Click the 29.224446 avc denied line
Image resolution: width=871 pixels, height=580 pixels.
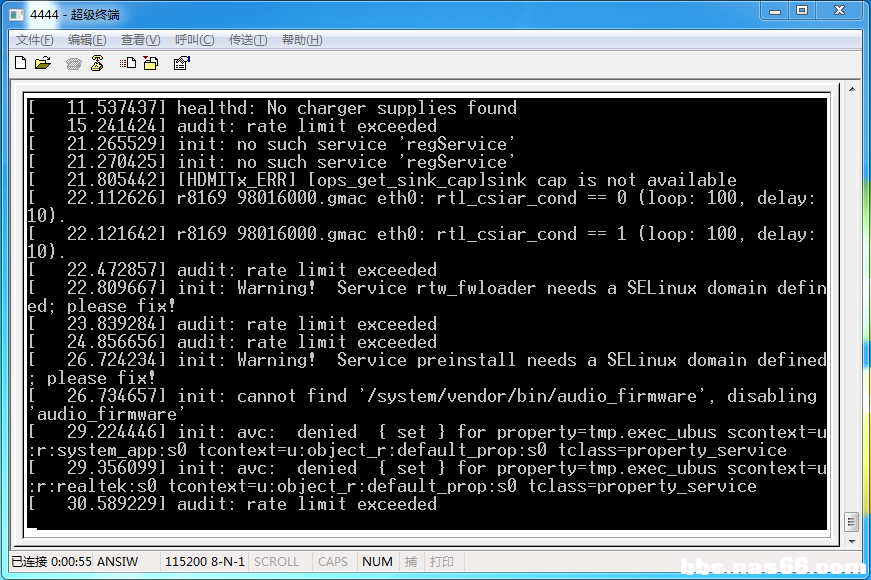(427, 441)
